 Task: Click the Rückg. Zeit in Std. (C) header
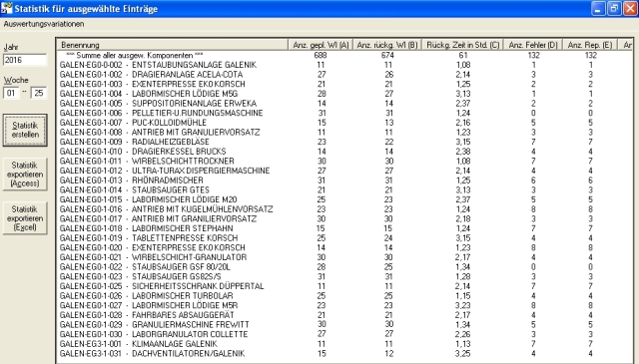coord(462,45)
